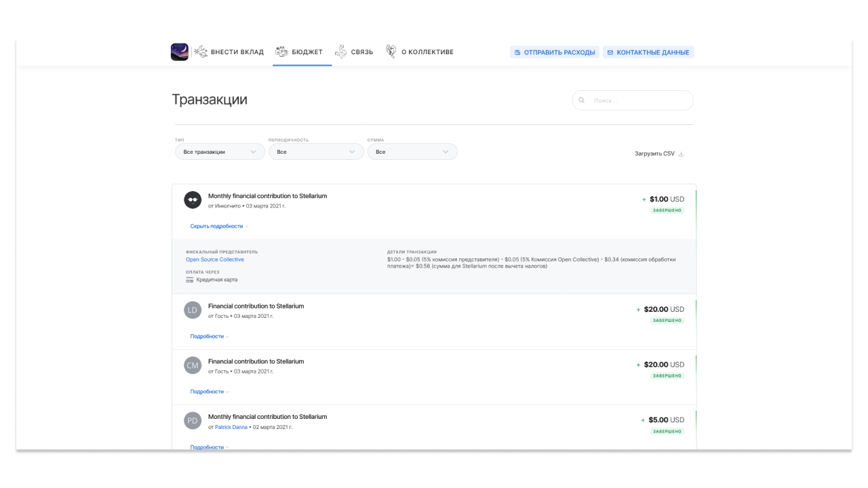Image resolution: width=868 pixels, height=488 pixels.
Task: Click the LD guest avatar
Action: [x=193, y=310]
